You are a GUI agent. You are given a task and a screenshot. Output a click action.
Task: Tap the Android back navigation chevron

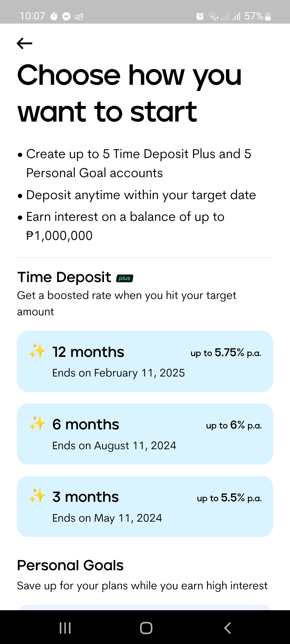(227, 628)
